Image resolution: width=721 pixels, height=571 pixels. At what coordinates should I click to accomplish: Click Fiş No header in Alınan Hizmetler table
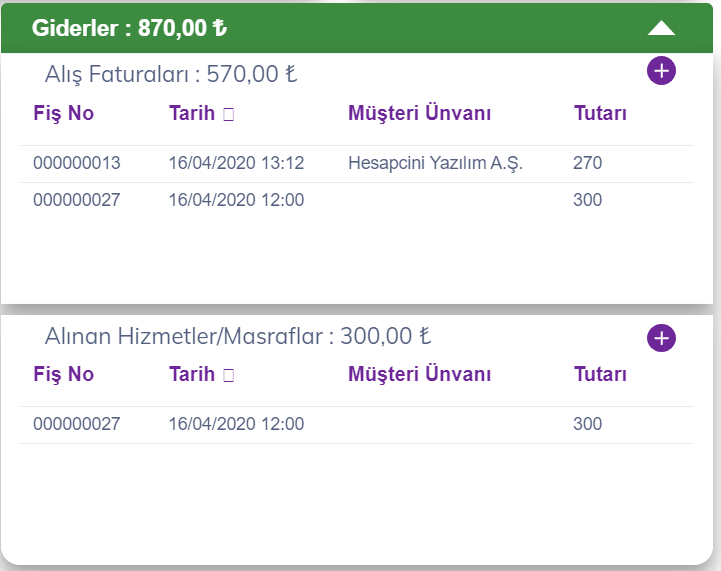tap(63, 374)
